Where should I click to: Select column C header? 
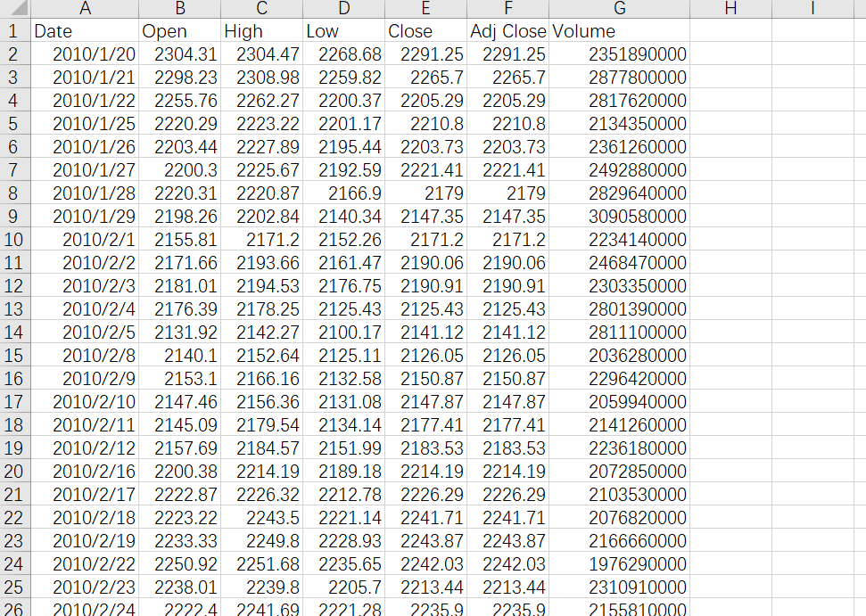262,8
